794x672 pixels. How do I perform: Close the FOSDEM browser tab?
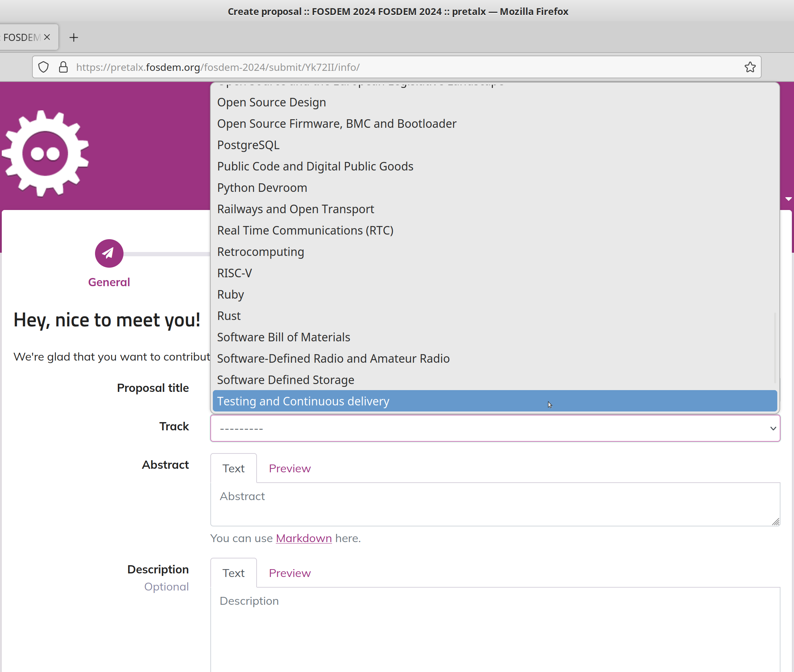pyautogui.click(x=47, y=37)
